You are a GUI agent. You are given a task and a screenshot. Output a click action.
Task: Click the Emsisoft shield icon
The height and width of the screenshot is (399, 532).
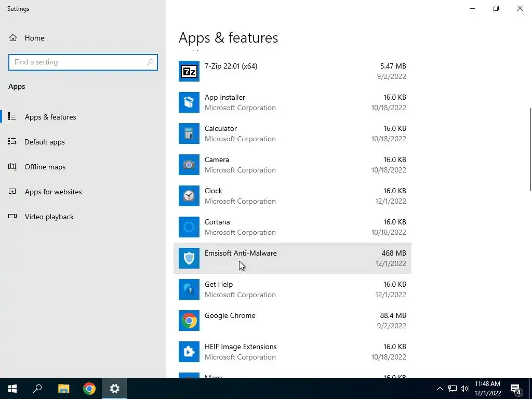pyautogui.click(x=189, y=259)
